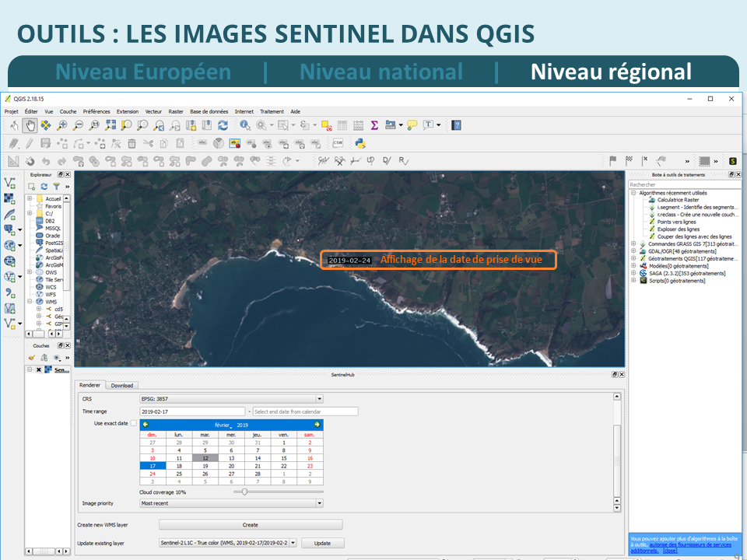
Task: Click the Explorateur refresh icon
Action: point(44,187)
